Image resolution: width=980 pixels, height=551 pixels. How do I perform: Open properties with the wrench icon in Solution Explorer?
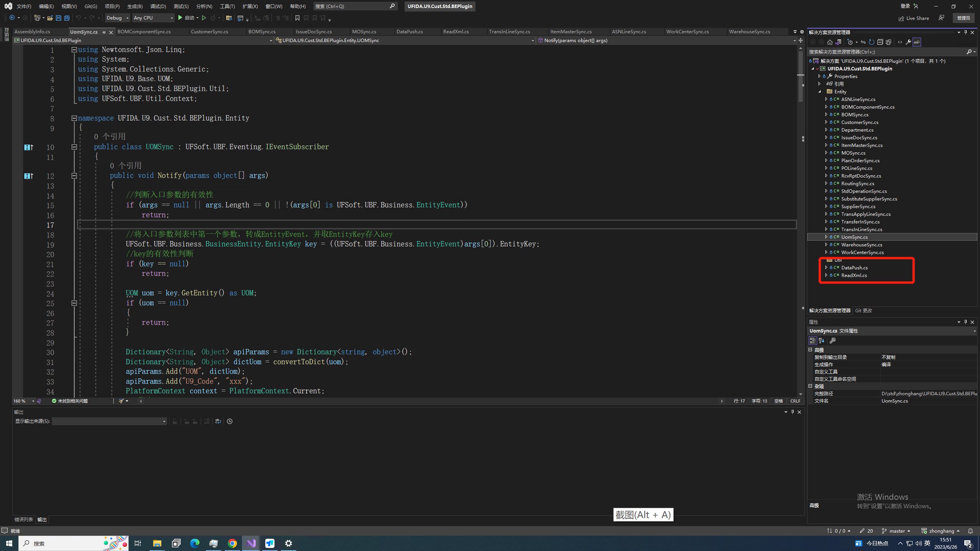click(x=908, y=42)
